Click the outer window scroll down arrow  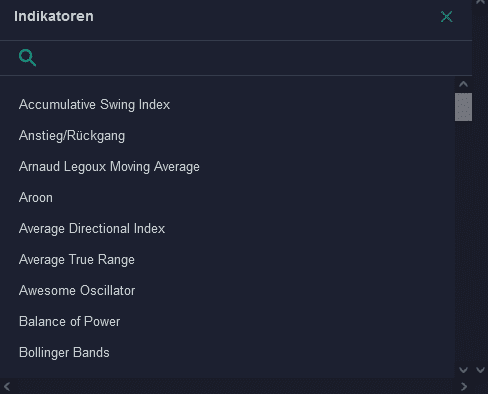point(480,370)
